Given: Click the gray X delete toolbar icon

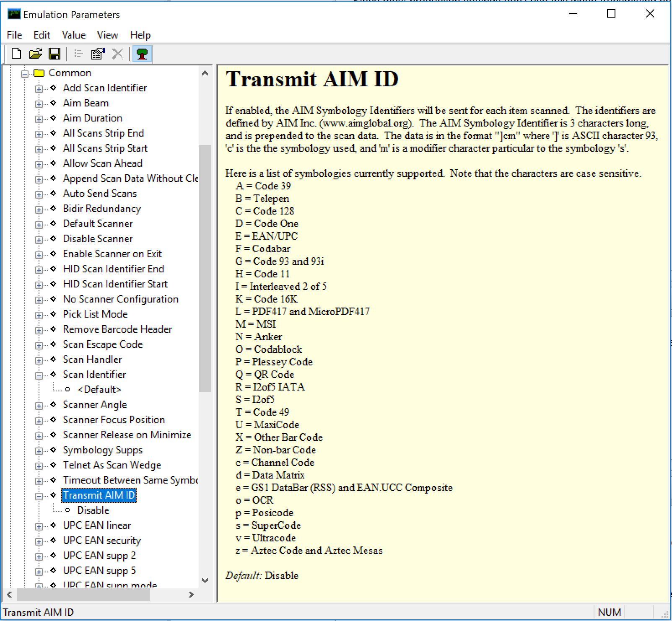Looking at the screenshot, I should click(118, 54).
